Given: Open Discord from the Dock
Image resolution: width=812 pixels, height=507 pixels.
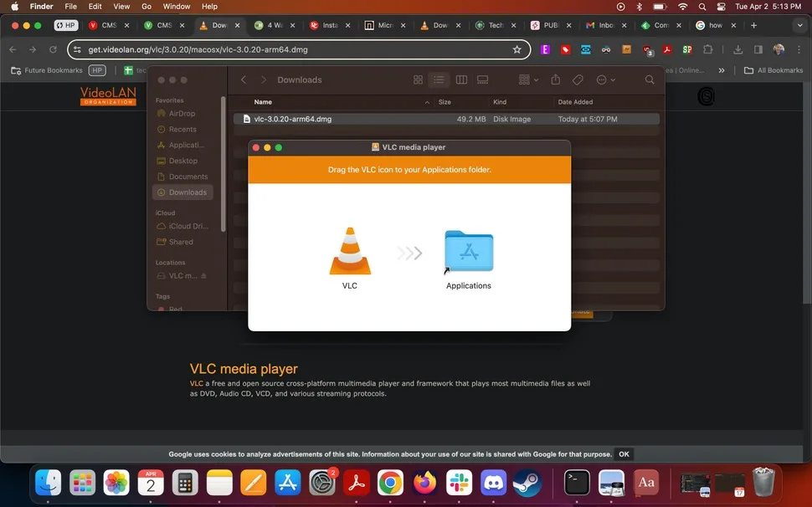Looking at the screenshot, I should pos(493,483).
